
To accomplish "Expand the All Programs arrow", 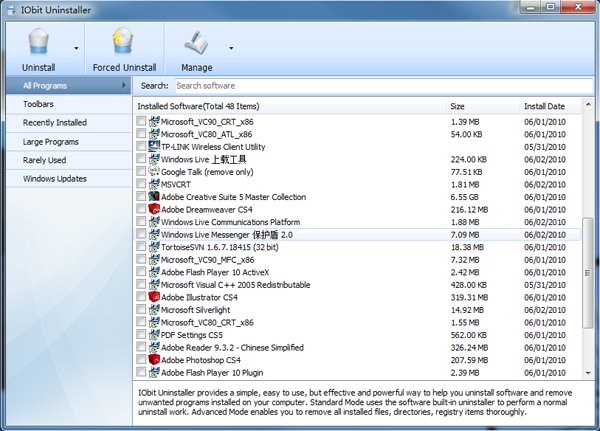I will coord(124,85).
